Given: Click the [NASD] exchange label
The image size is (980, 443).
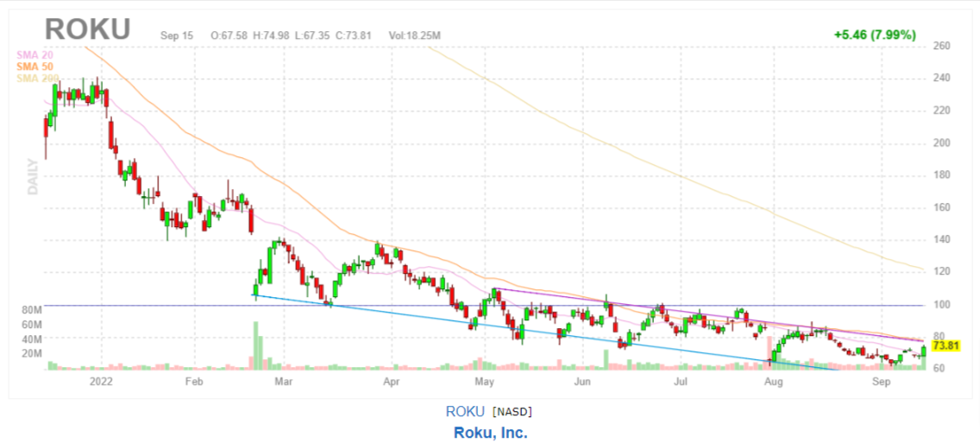Looking at the screenshot, I should coord(512,412).
